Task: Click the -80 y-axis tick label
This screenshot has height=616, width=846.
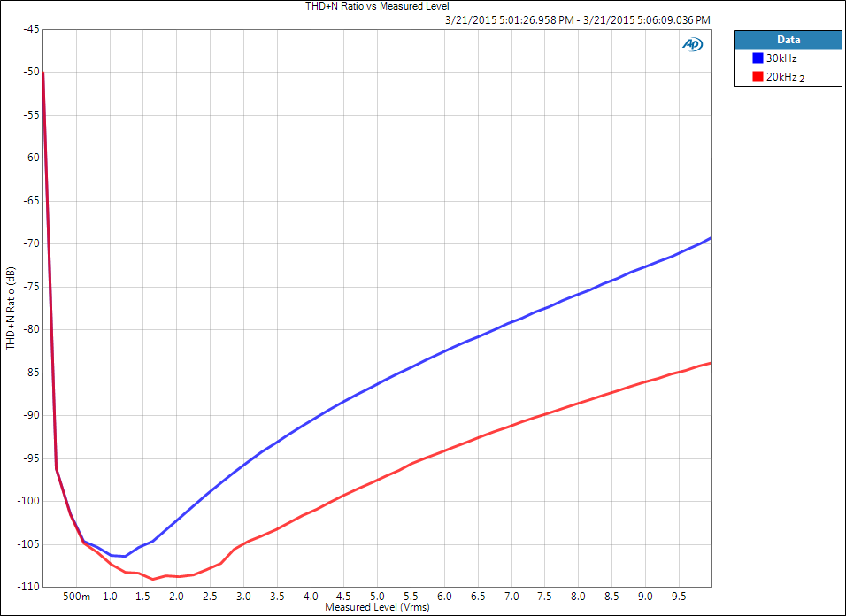Action: point(31,329)
